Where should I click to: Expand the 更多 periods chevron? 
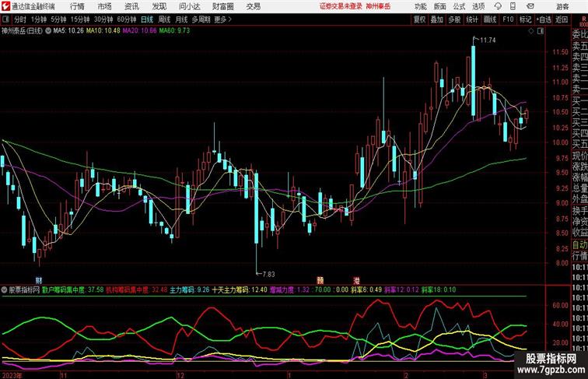230,19
